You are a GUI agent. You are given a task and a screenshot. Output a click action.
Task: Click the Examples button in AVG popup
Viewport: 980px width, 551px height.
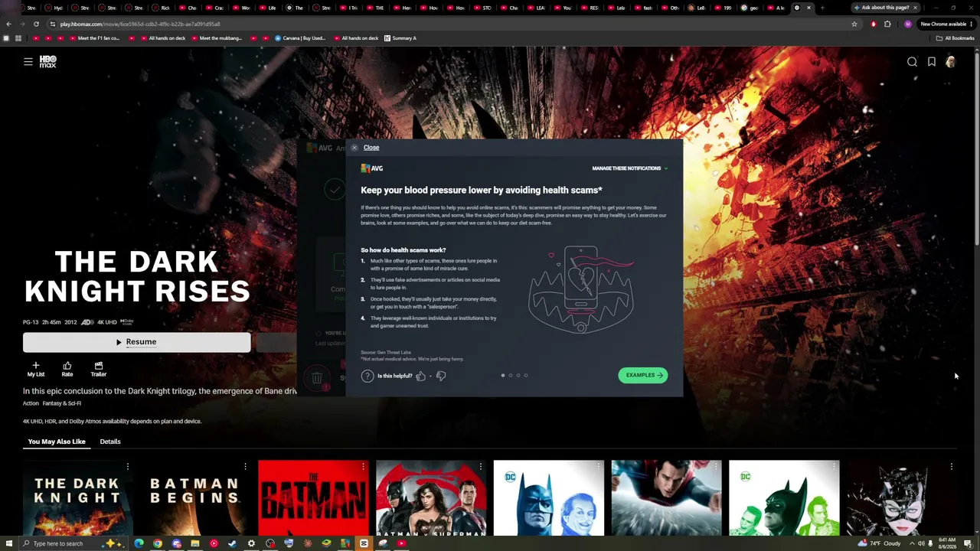(643, 375)
